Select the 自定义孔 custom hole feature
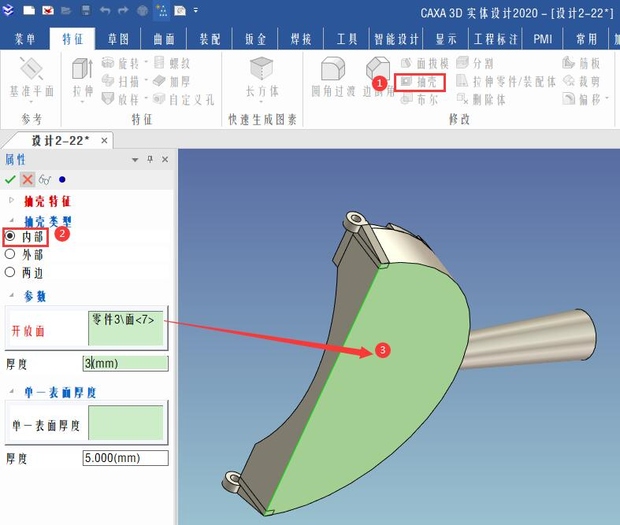Image resolution: width=620 pixels, height=525 pixels. tap(183, 99)
